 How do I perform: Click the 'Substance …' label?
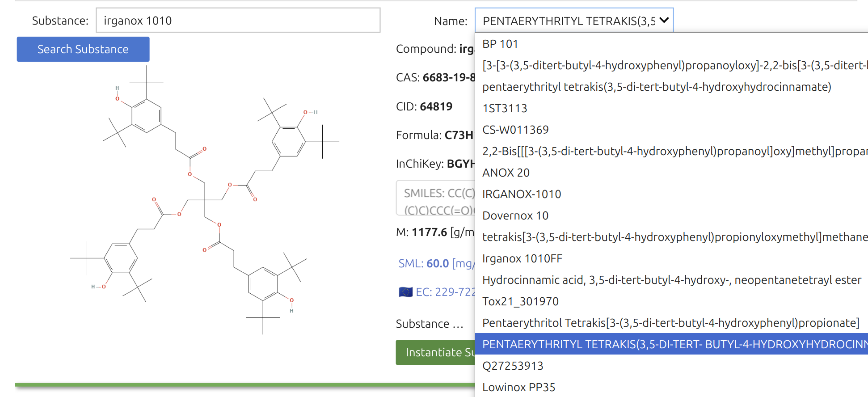[430, 324]
